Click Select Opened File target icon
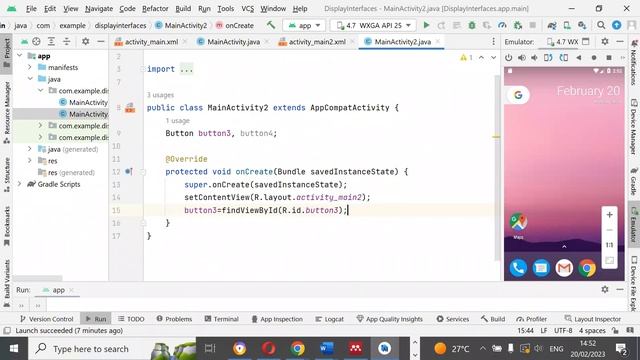640x360 pixels. (36, 41)
